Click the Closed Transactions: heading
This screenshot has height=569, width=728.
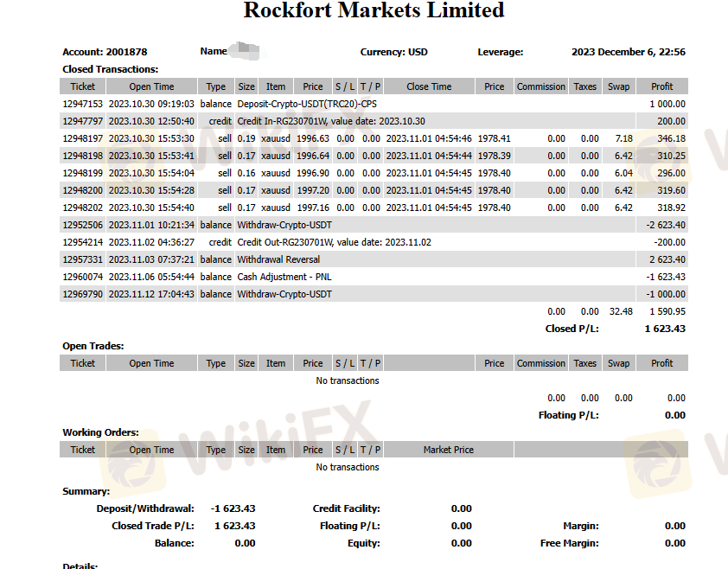[x=111, y=69]
